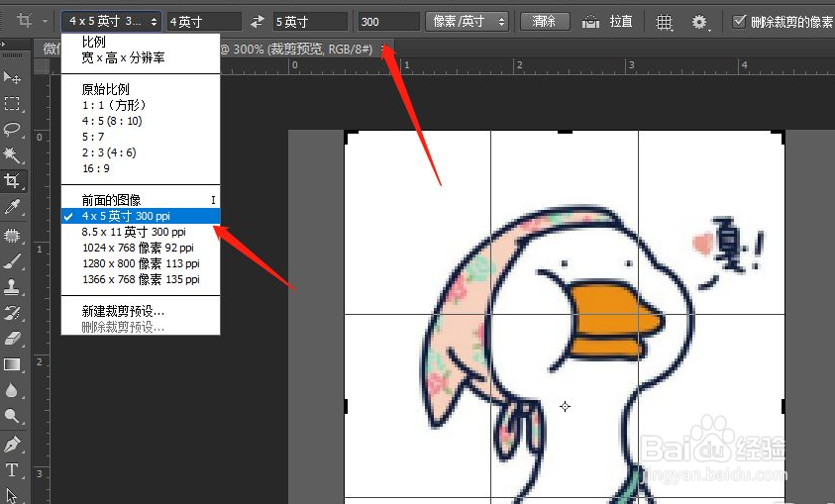Open the 4 x 5 英寸 crop preset dropdown
The width and height of the screenshot is (835, 504).
click(111, 21)
